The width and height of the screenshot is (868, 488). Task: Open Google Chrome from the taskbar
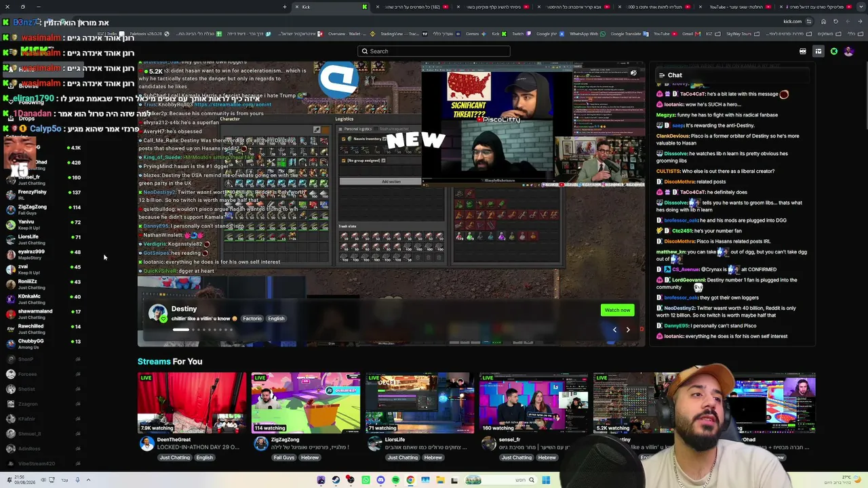[x=410, y=481]
